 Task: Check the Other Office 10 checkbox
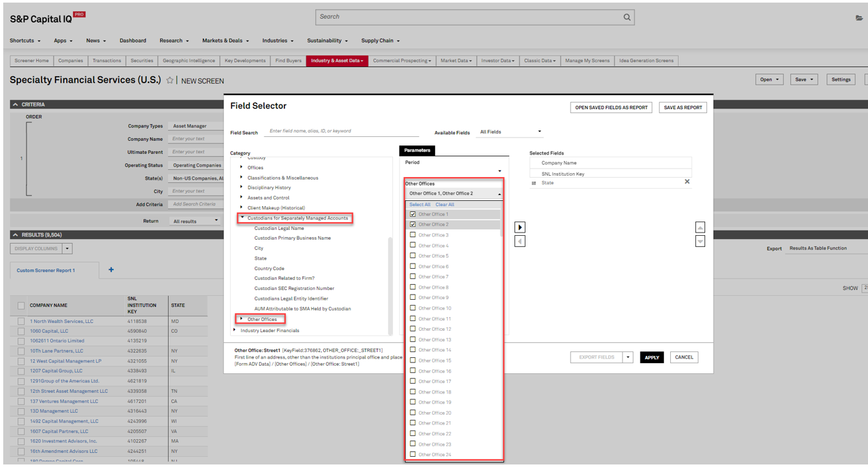pyautogui.click(x=413, y=308)
